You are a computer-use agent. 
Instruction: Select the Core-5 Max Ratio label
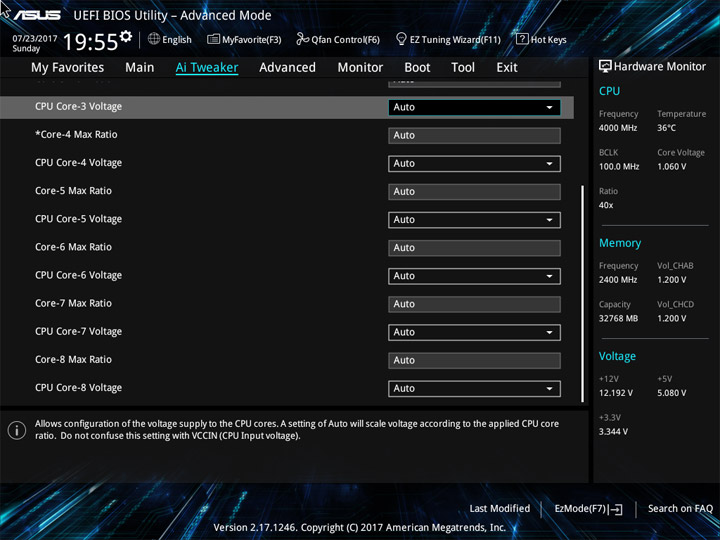(x=73, y=191)
